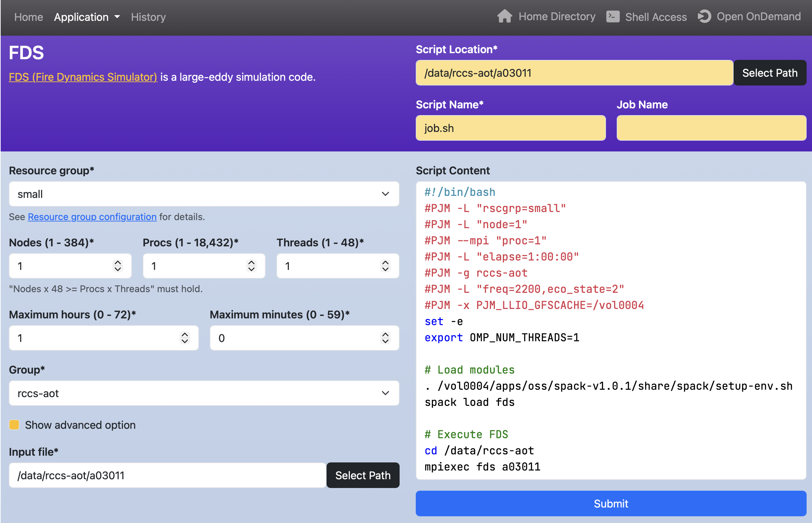Click the Nodes number field

click(70, 266)
